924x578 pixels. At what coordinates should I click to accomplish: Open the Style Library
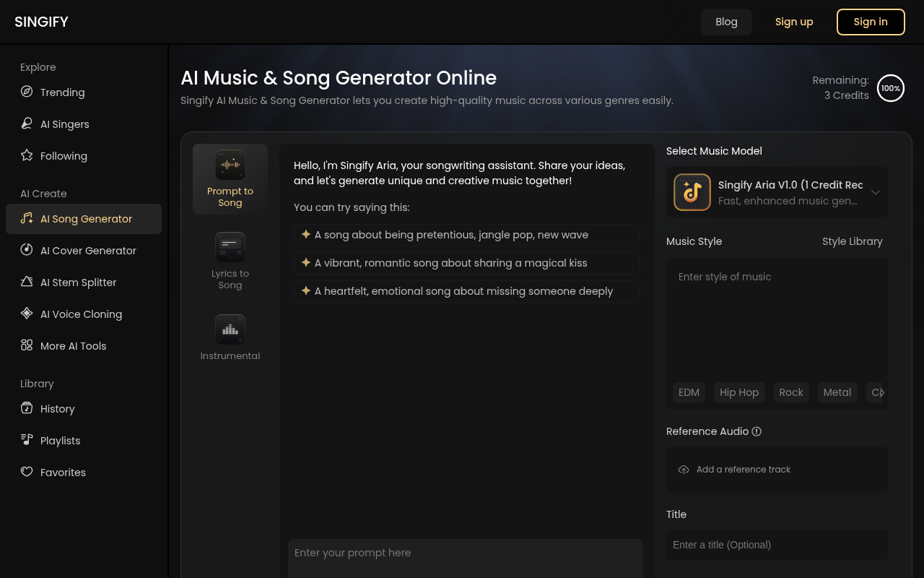853,241
